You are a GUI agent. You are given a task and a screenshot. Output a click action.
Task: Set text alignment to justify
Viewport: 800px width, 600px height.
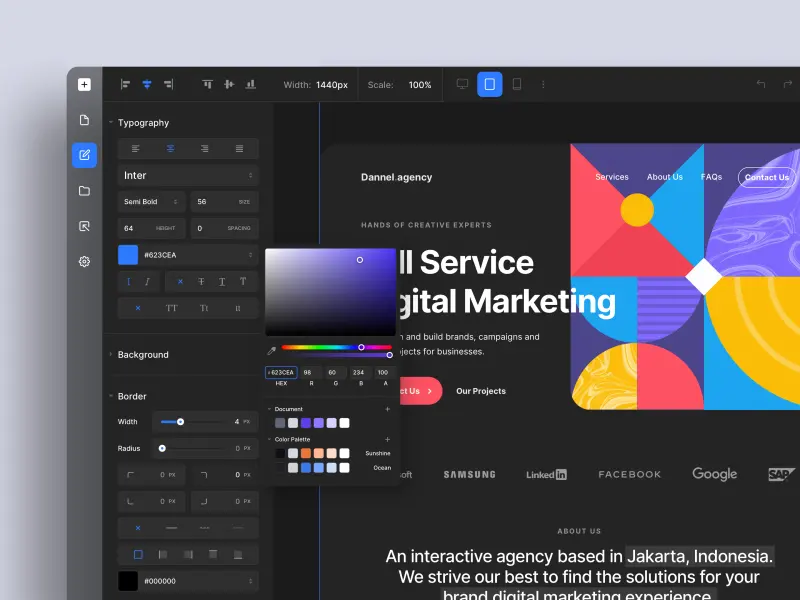239,149
